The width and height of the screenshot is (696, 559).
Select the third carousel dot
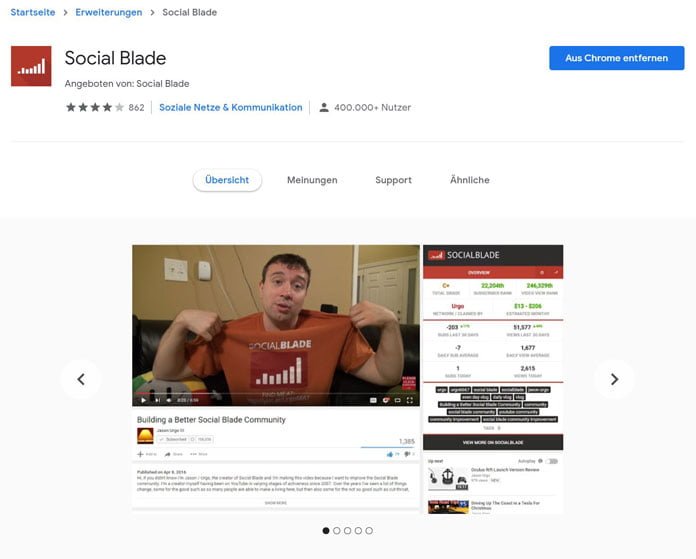coord(348,531)
